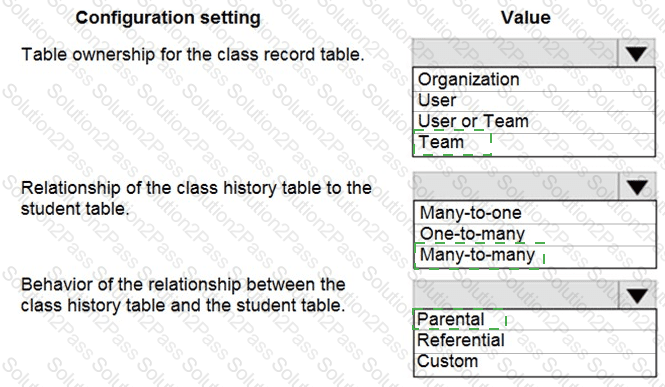Select One-to-many relationship option

point(535,234)
